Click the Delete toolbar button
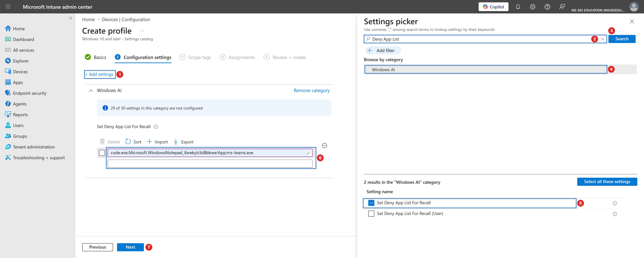The width and height of the screenshot is (644, 258). pos(110,142)
